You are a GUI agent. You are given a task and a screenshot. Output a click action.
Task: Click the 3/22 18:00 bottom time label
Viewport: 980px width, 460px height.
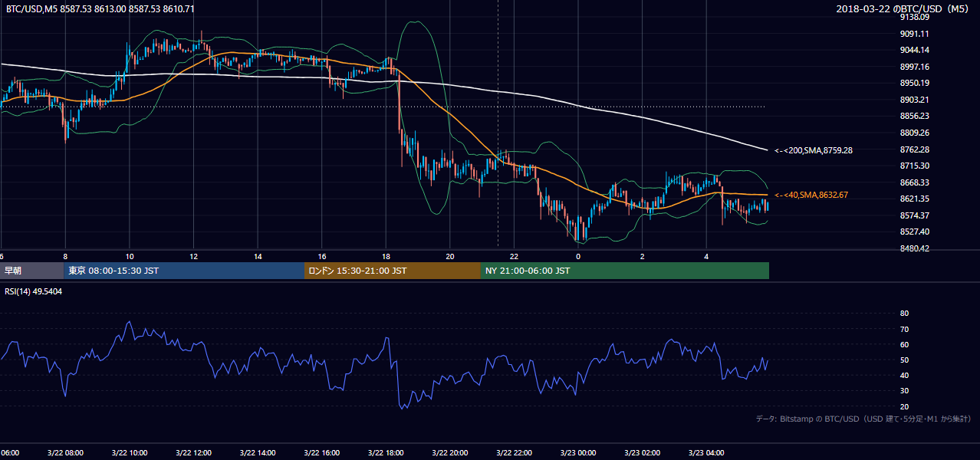click(x=386, y=452)
